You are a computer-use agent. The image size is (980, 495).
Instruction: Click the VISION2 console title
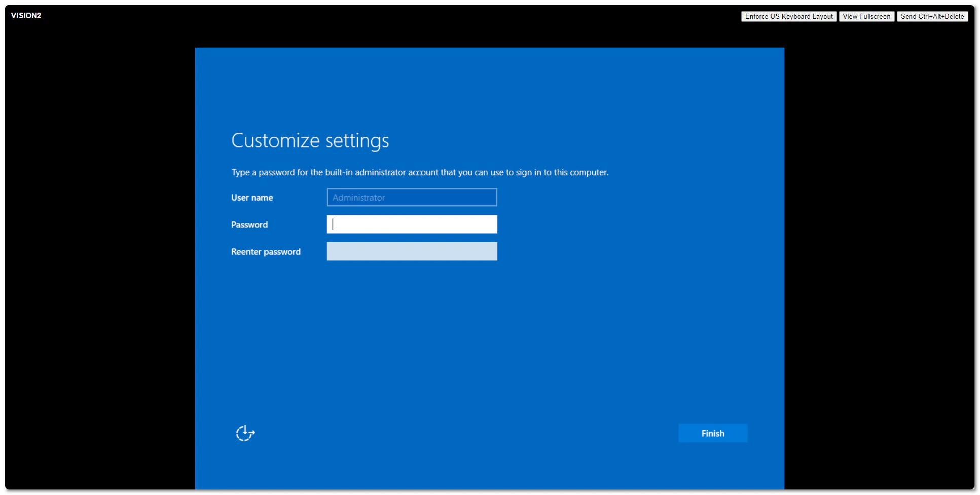click(26, 16)
